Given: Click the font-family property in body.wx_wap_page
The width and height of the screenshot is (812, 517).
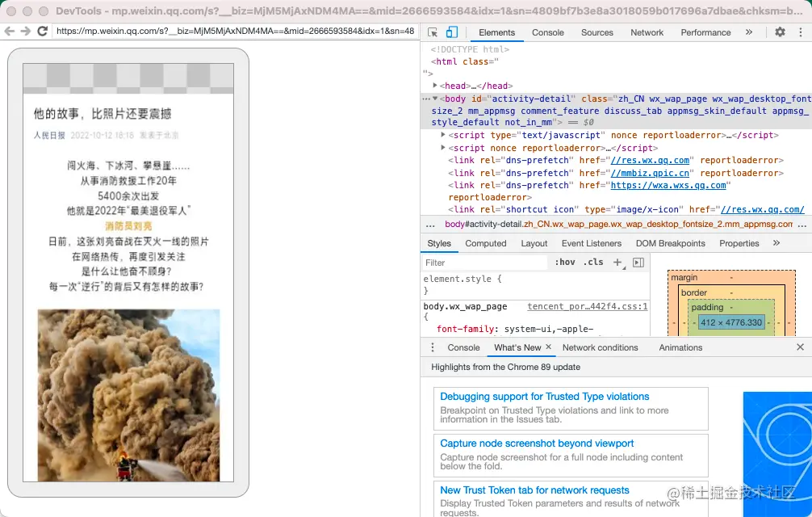Looking at the screenshot, I should point(464,329).
